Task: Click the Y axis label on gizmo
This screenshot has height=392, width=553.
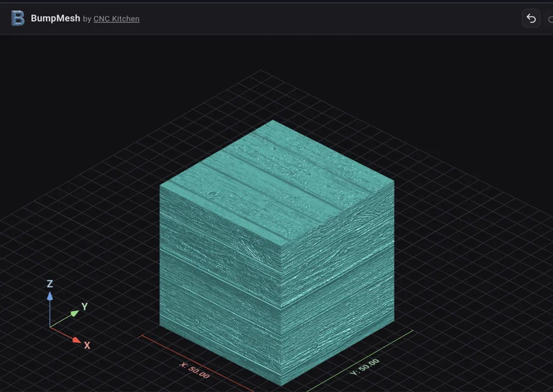Action: (x=84, y=306)
